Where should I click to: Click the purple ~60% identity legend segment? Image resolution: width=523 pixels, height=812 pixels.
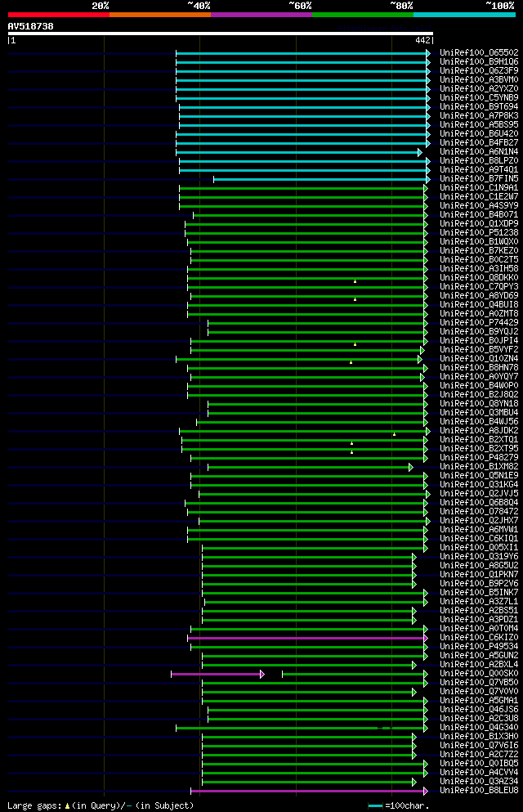(261, 15)
